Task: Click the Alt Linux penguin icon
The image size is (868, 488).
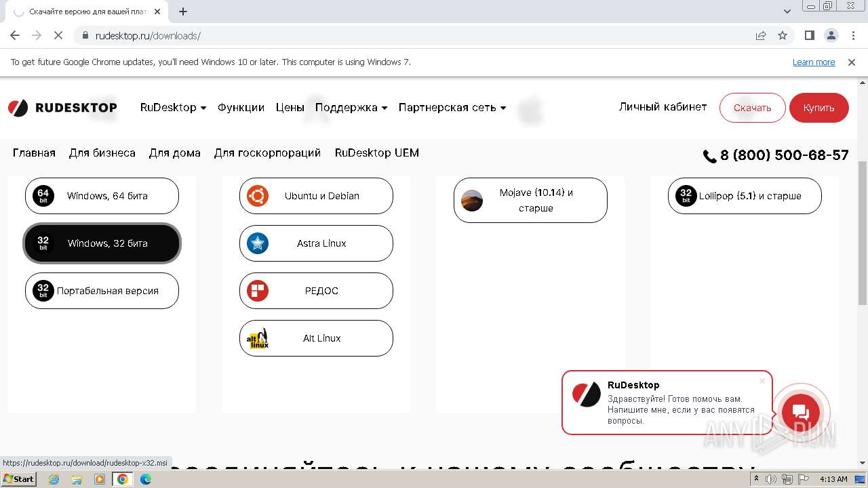Action: tap(258, 338)
